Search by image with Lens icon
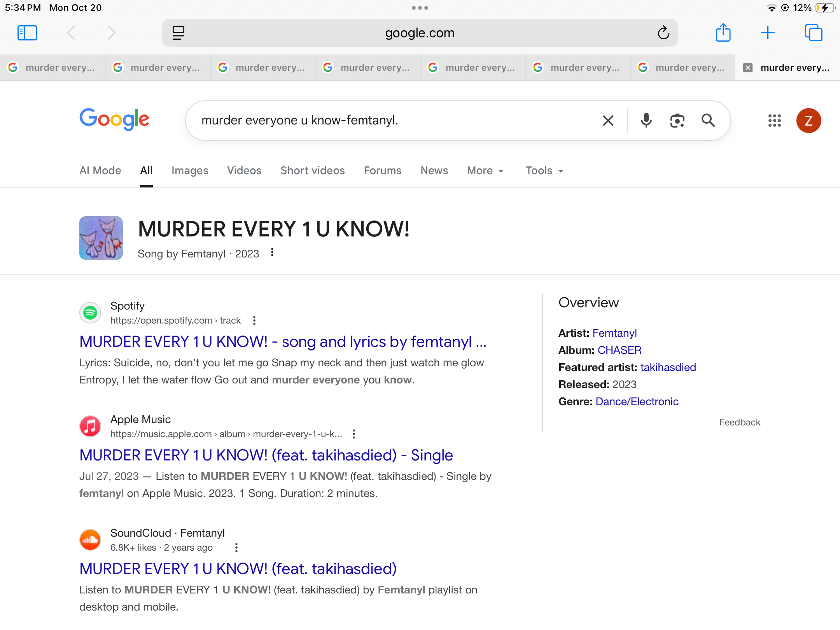Image resolution: width=840 pixels, height=630 pixels. (x=677, y=121)
